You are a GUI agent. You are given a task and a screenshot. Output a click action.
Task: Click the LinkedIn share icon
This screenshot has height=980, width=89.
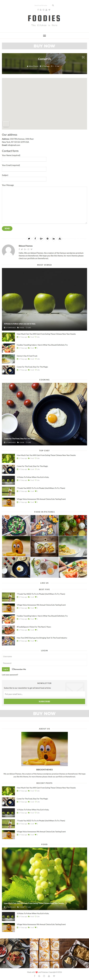click(x=54, y=239)
